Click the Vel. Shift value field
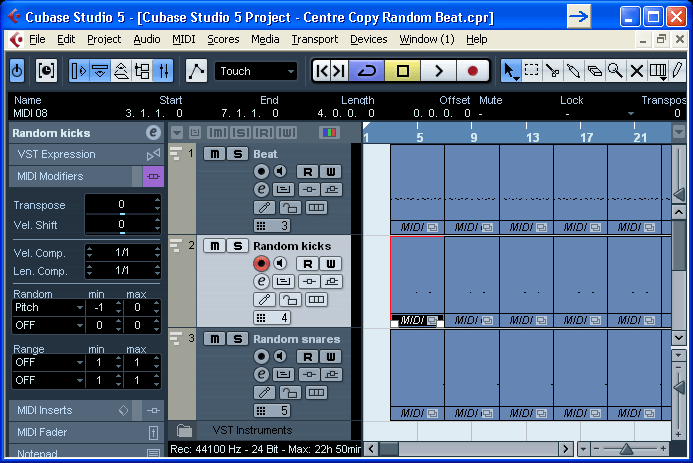This screenshot has height=463, width=693. [x=122, y=225]
